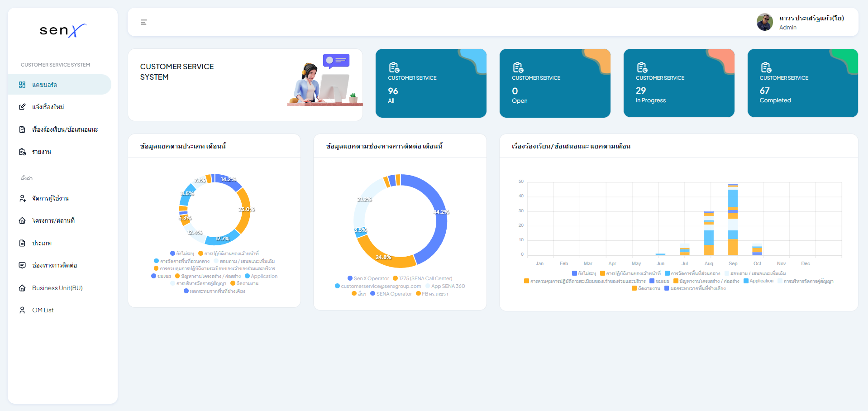868x411 pixels.
Task: Toggle 1775 (SENA Call Center) legend entry
Action: pyautogui.click(x=423, y=278)
